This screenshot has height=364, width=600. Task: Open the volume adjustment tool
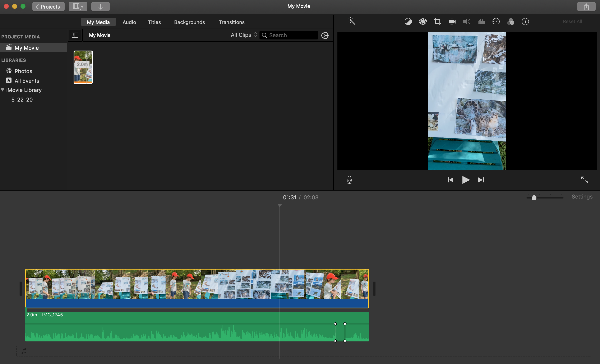tap(467, 22)
